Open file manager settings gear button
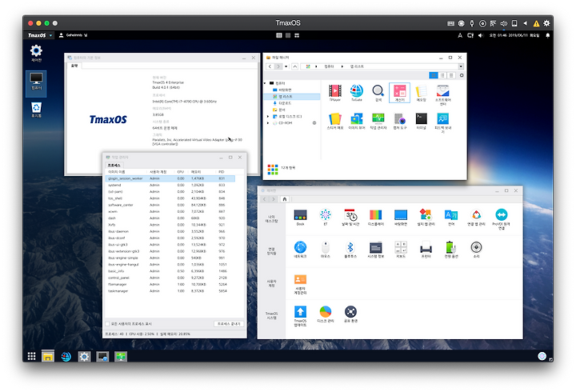The width and height of the screenshot is (576, 392). tap(462, 75)
